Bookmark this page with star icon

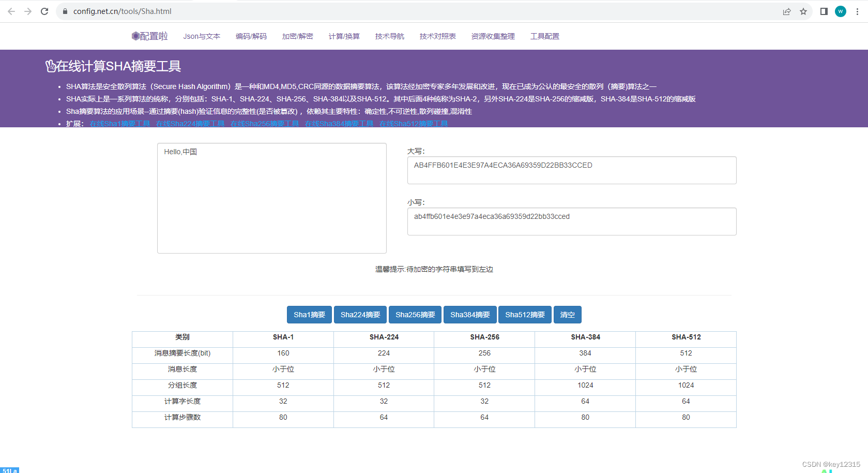tap(803, 11)
